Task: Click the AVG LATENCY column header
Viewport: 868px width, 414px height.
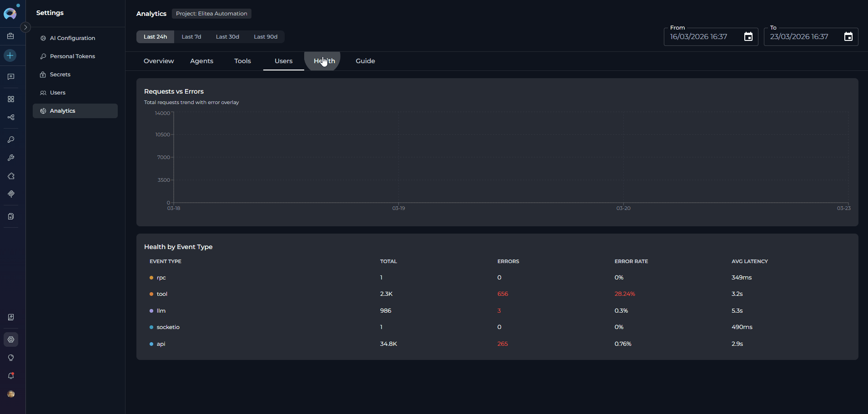Action: [x=749, y=261]
